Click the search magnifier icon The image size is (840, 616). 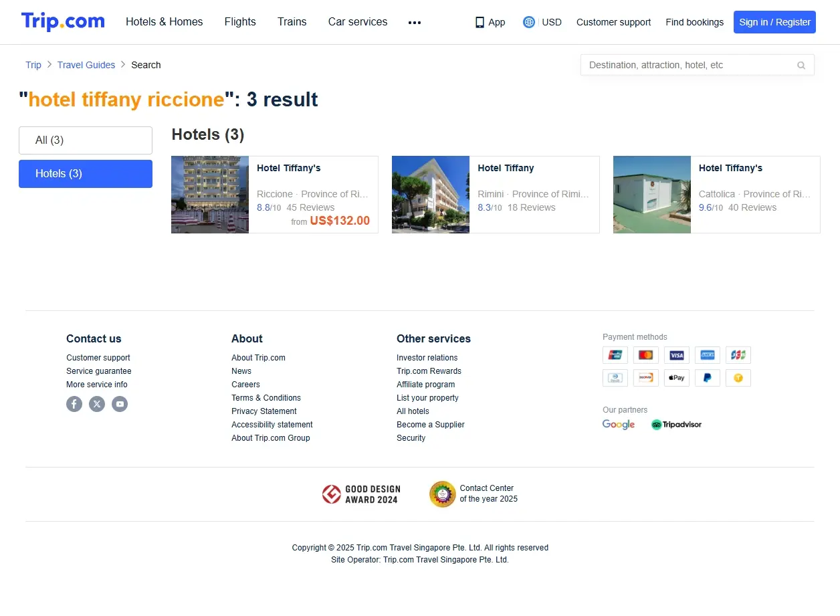801,66
